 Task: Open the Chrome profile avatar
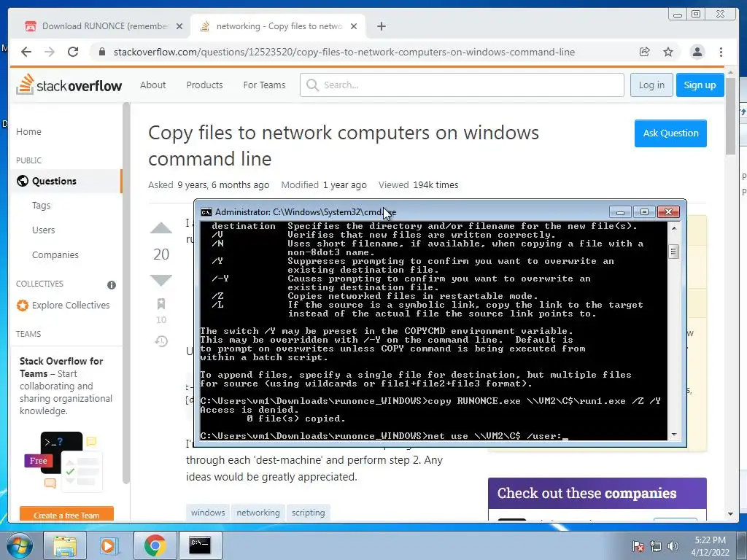(x=697, y=52)
